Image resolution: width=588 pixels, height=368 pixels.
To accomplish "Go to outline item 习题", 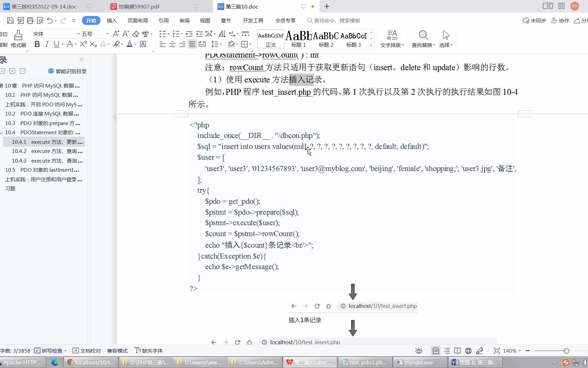I will point(10,189).
